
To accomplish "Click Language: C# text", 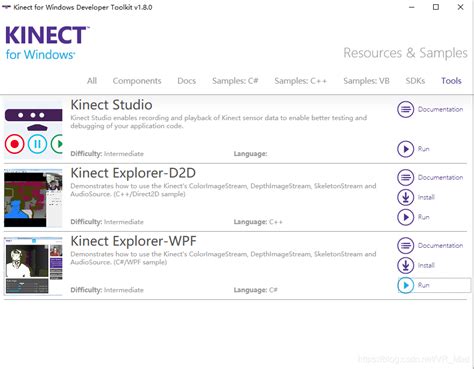I will [255, 290].
